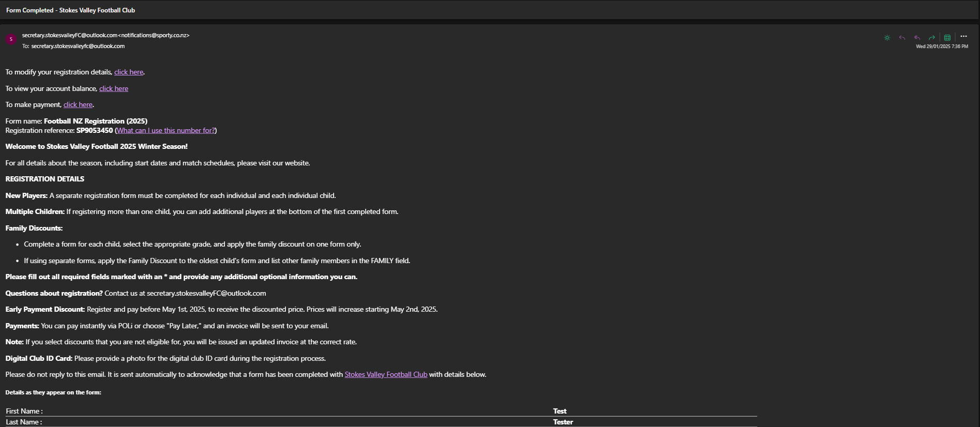Click the Last Name value 'Tester'
The width and height of the screenshot is (980, 427).
563,422
